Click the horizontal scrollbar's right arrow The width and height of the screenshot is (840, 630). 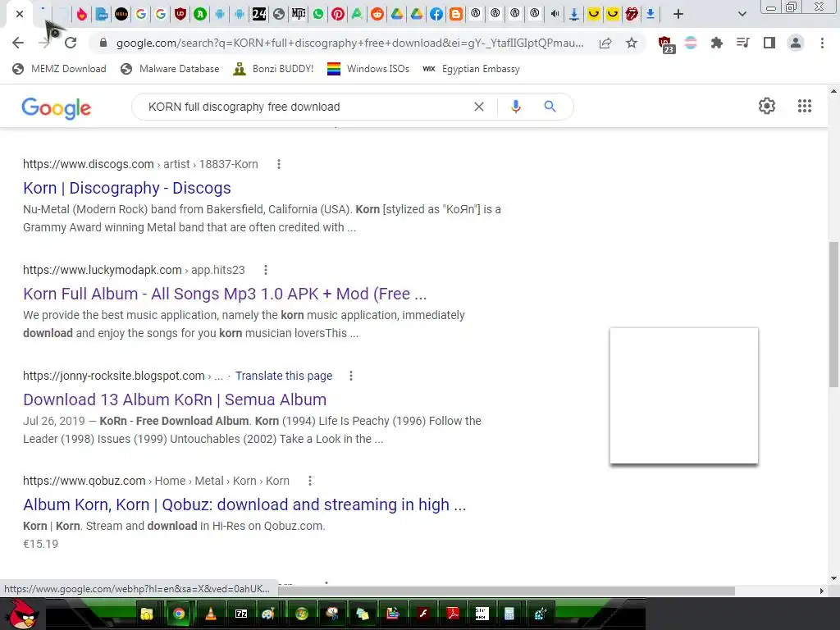[x=822, y=591]
